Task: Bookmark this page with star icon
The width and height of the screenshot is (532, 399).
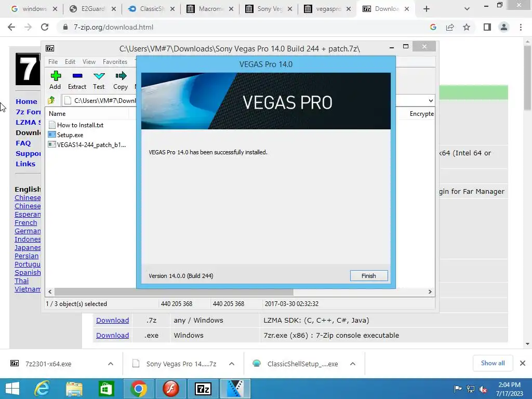Action: [467, 27]
